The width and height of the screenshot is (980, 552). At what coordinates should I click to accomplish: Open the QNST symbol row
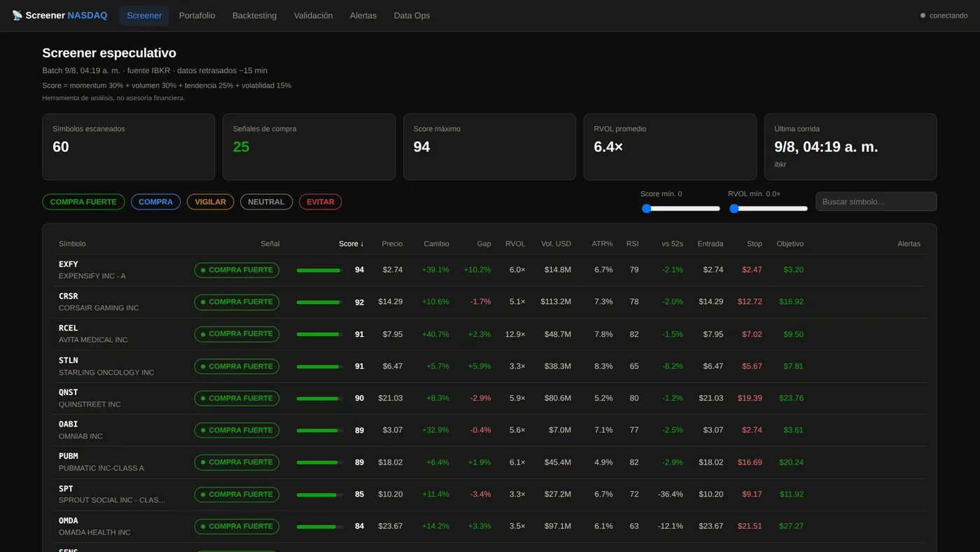[489, 398]
